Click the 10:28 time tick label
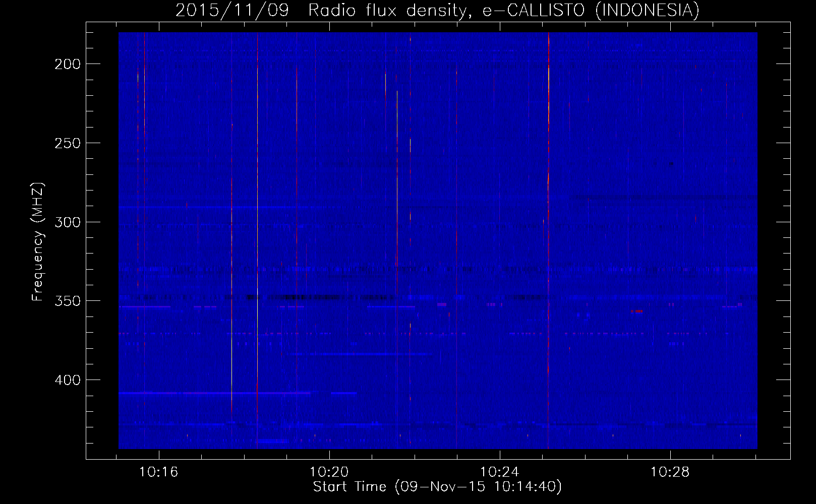Screen dimensions: 816x504 670,472
